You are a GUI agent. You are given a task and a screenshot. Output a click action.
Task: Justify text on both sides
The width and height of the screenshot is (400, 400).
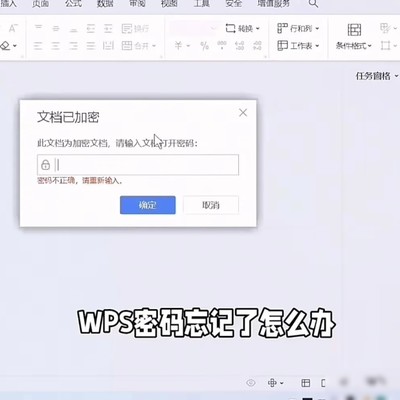[x=91, y=45]
